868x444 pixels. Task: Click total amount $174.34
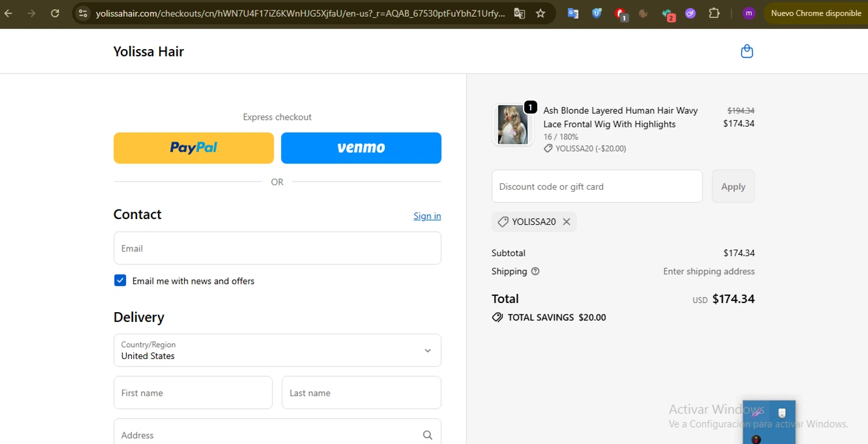coord(733,299)
